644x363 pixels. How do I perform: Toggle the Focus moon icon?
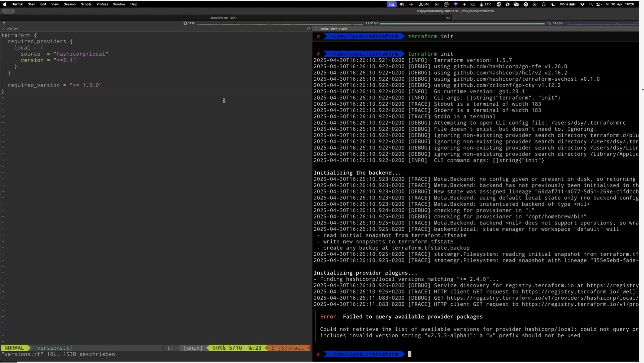tap(553, 4)
